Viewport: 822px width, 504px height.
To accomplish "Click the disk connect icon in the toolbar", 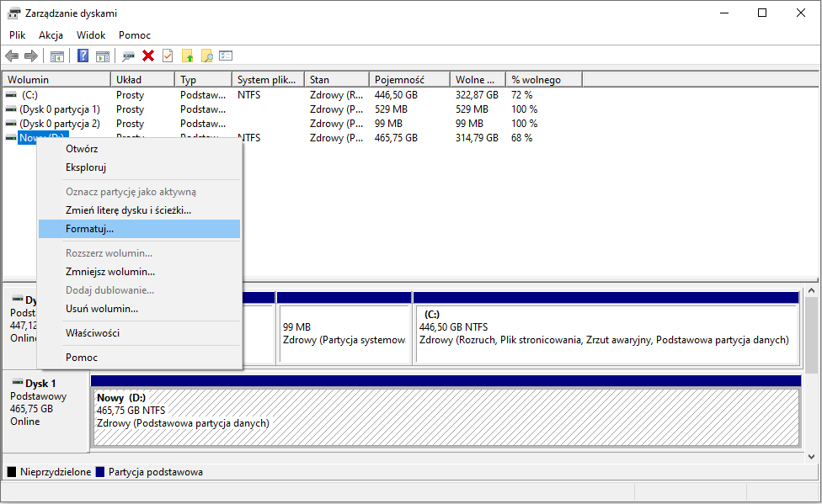I will click(x=128, y=56).
